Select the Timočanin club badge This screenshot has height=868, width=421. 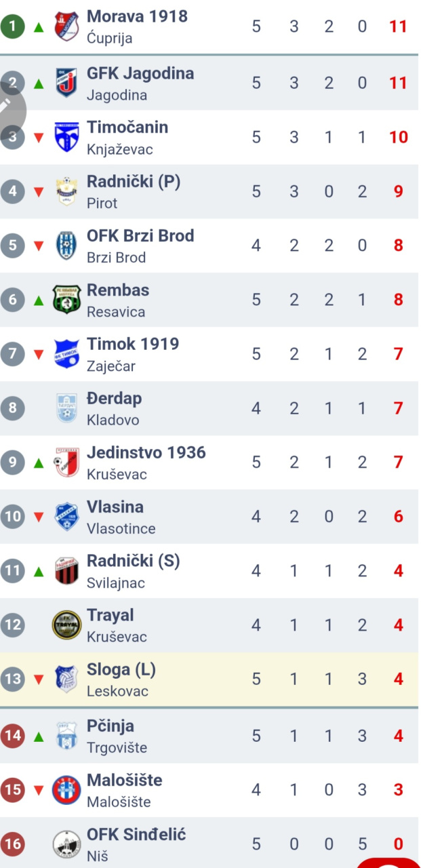[x=66, y=137]
